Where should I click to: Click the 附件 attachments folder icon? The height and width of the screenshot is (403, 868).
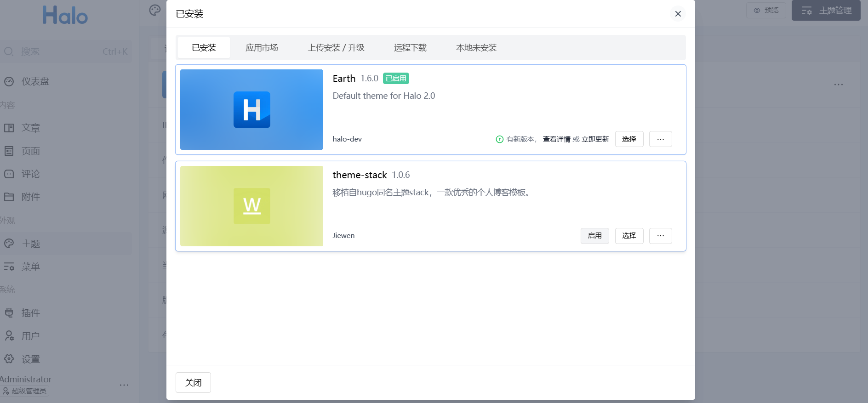pyautogui.click(x=9, y=197)
